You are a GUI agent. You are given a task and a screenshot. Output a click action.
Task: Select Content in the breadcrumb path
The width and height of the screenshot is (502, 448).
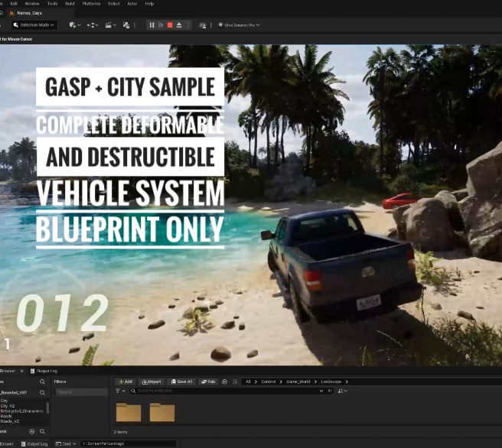269,381
